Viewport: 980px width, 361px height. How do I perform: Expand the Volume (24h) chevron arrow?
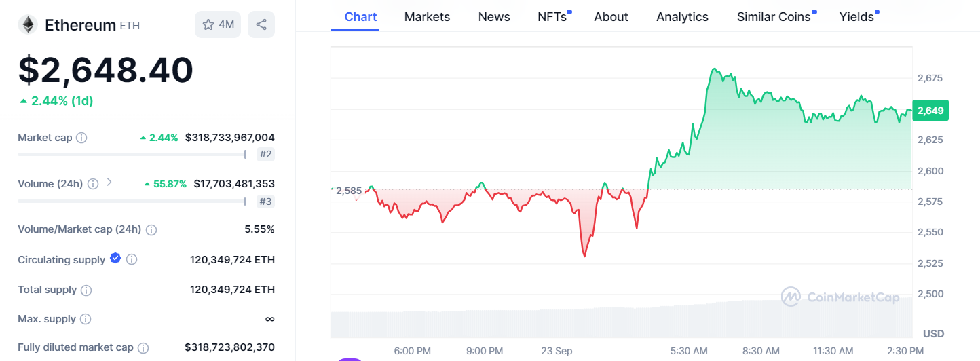109,183
